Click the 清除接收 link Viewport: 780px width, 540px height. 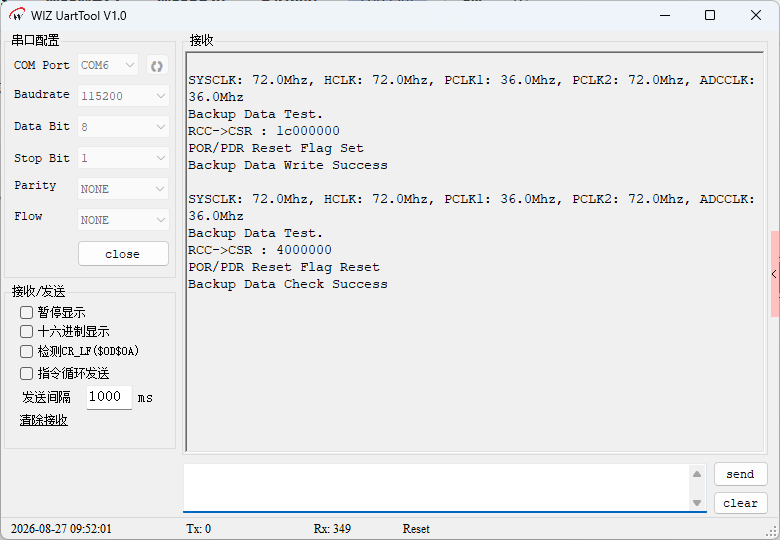tap(44, 420)
